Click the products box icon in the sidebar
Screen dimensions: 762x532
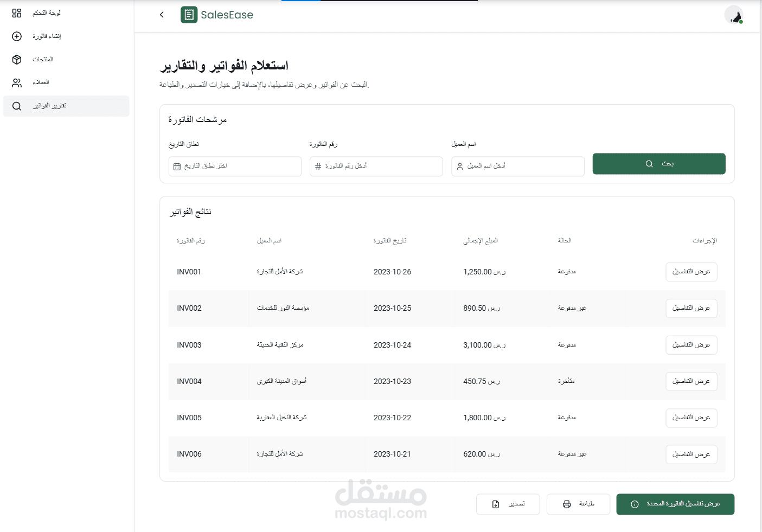point(17,60)
